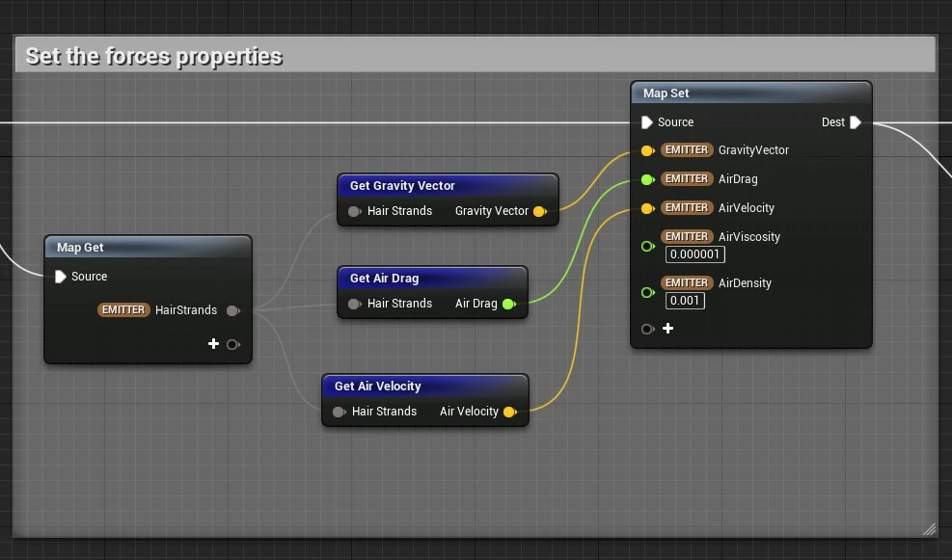
Task: Click the AirViscosity input pin on Map Set
Action: (x=648, y=246)
